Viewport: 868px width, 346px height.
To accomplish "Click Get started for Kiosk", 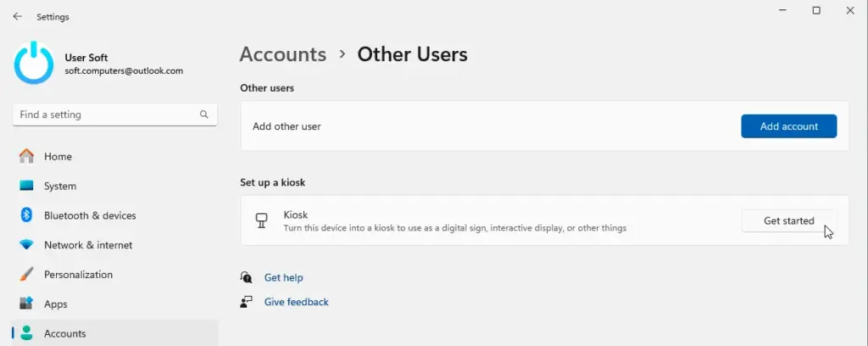I will pyautogui.click(x=789, y=220).
